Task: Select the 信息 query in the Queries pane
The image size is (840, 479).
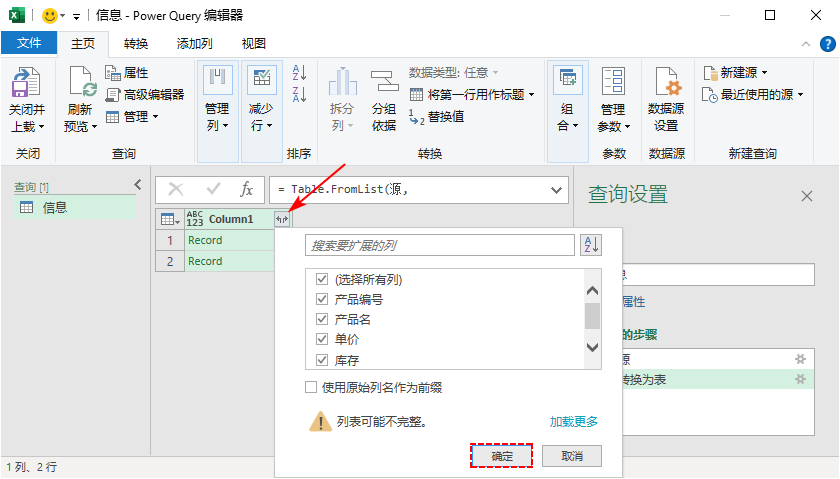Action: pos(76,207)
